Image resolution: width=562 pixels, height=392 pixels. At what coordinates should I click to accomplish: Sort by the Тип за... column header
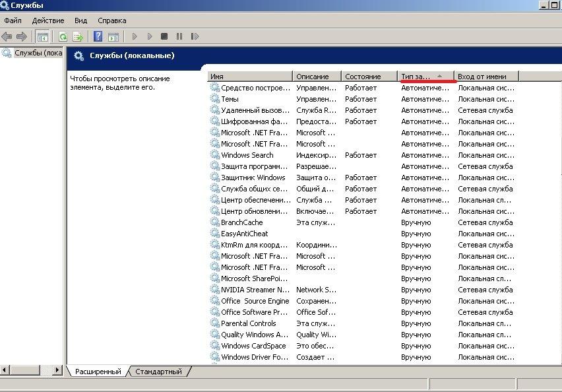pyautogui.click(x=426, y=77)
